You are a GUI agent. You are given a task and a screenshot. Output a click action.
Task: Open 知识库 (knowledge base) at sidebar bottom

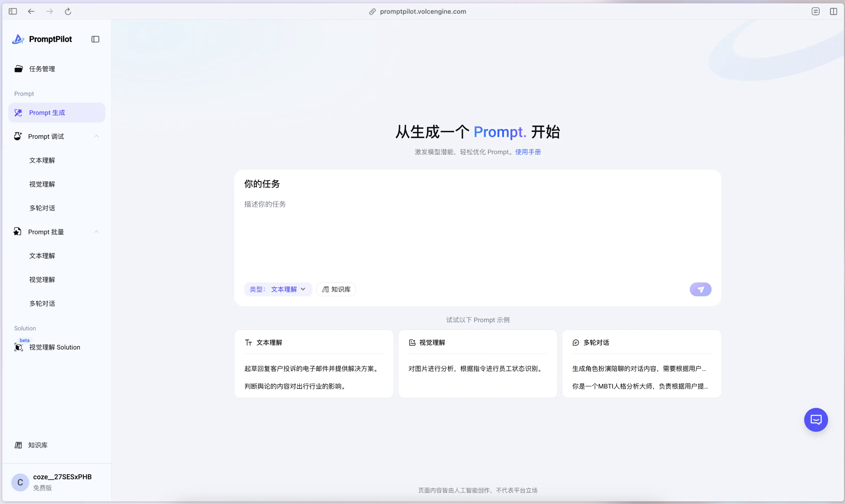[x=37, y=445]
